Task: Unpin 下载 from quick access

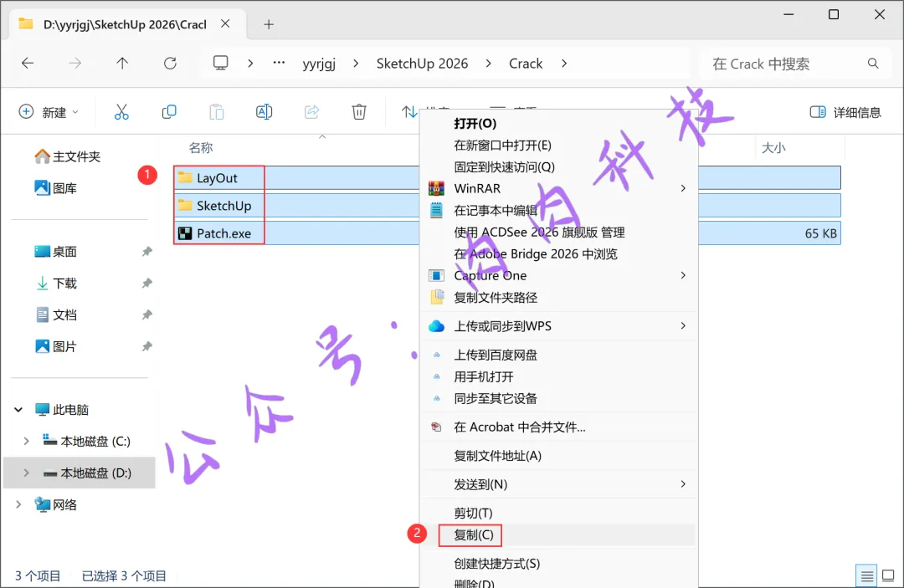Action: click(147, 283)
